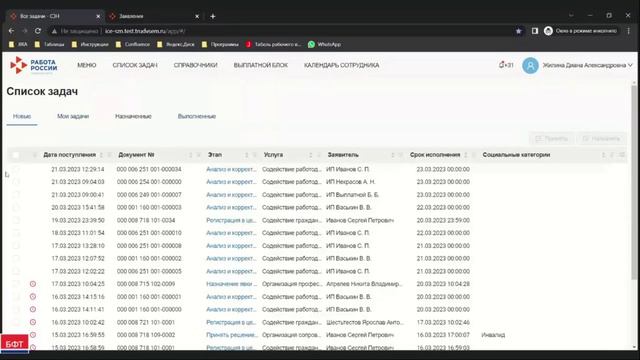Open КАЛЕНДАРЬ СОТРУДНИКА menu

342,65
